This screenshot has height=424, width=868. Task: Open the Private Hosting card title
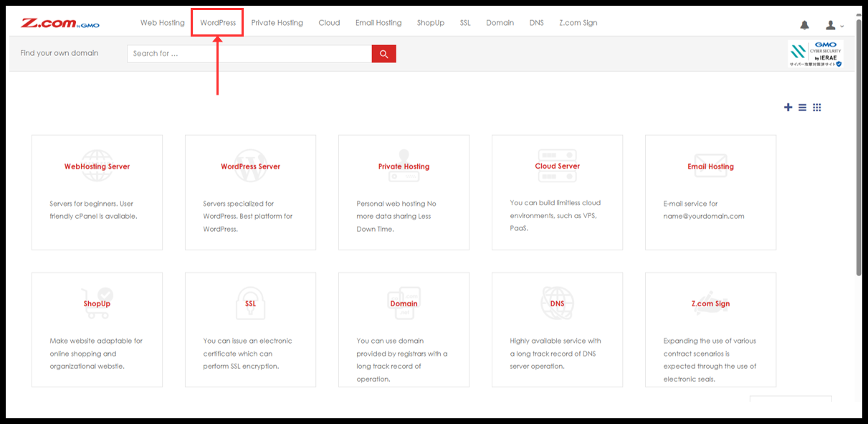coord(404,166)
